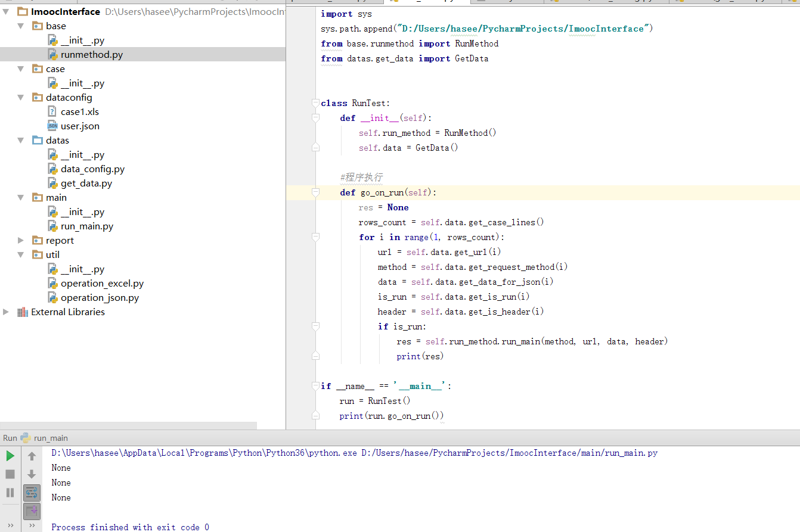Collapse the dataconfig folder arrow
The image size is (800, 532).
click(x=21, y=98)
